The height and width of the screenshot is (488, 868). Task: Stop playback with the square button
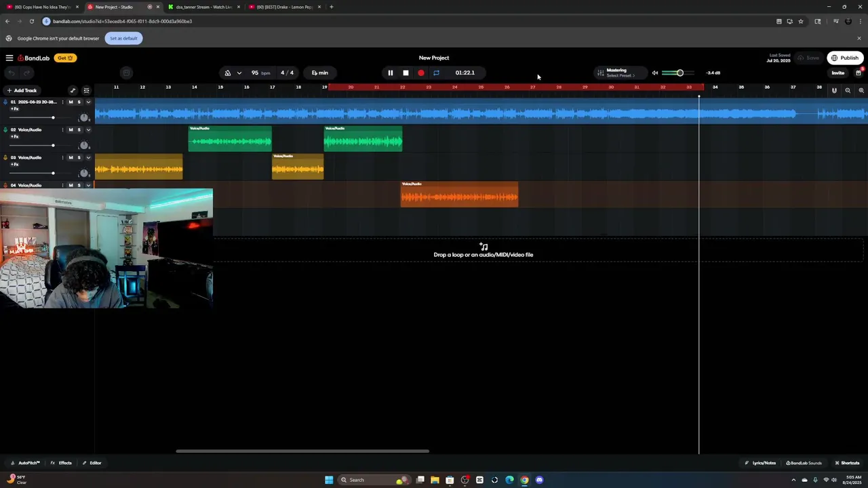click(406, 73)
